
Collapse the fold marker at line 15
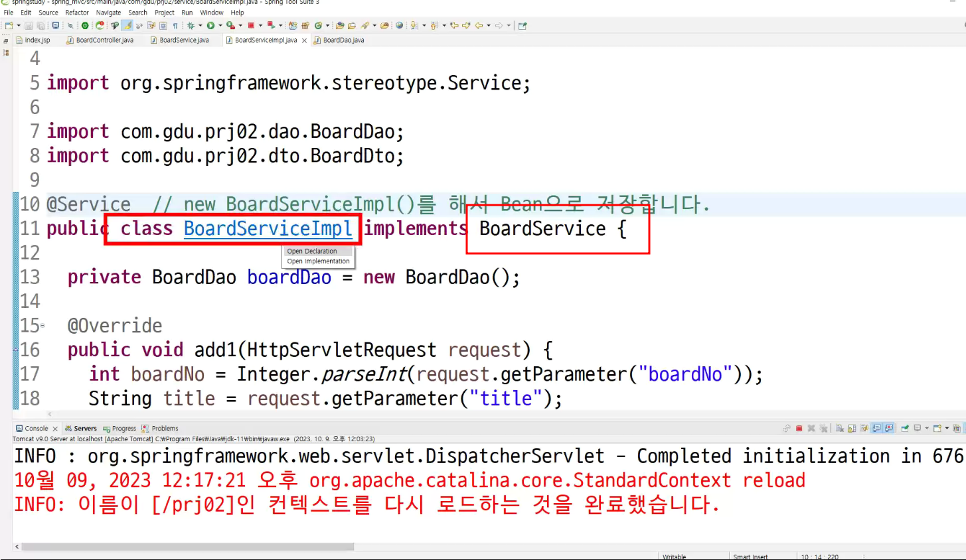tap(43, 326)
